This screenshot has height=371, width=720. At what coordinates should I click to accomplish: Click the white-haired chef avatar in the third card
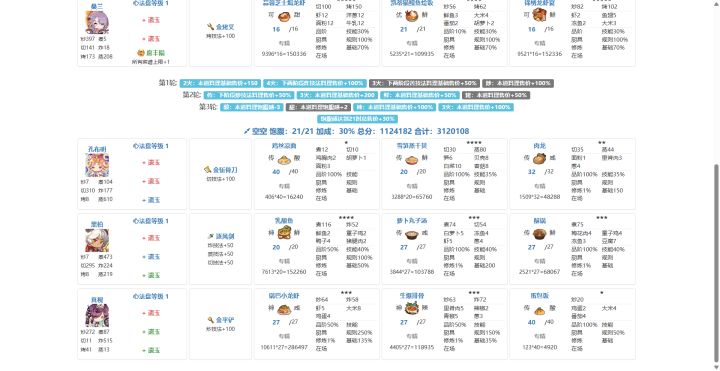[97, 241]
